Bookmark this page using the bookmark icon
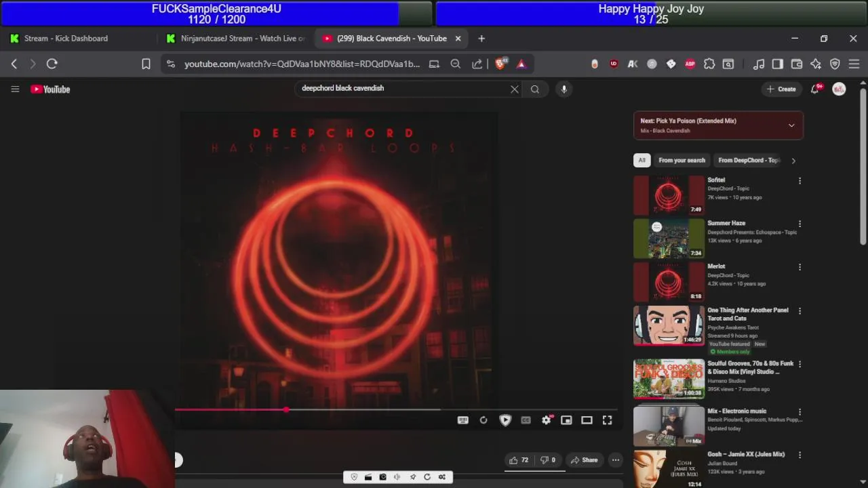868x488 pixels. point(146,64)
